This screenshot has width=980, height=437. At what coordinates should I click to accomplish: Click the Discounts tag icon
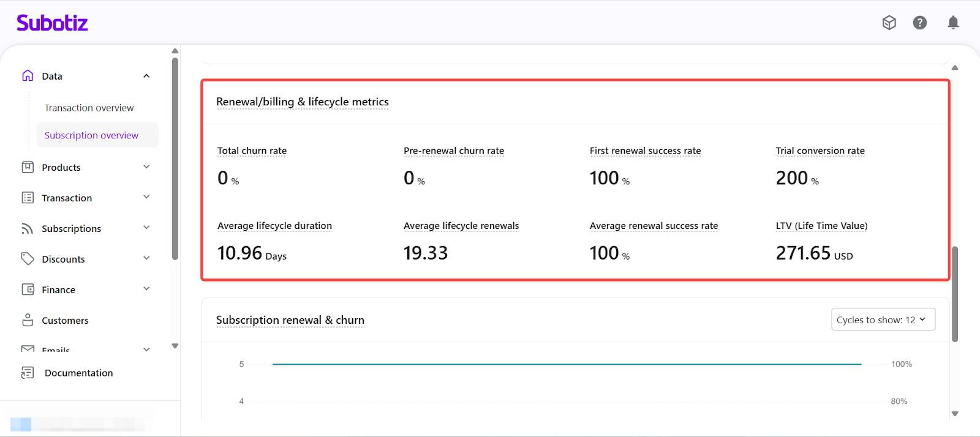[x=28, y=259]
